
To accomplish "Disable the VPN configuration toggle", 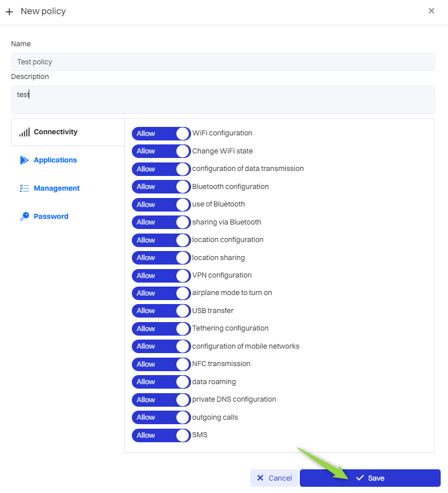I will tap(161, 276).
